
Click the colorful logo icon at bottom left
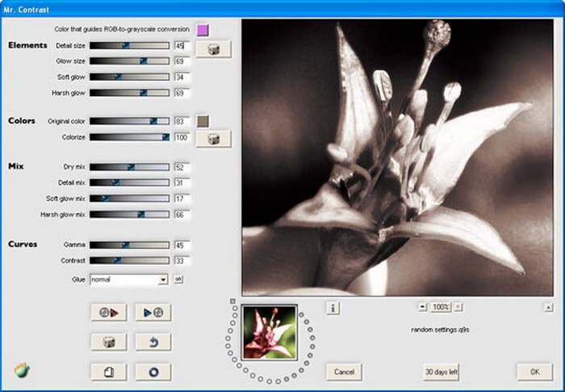[x=22, y=370]
